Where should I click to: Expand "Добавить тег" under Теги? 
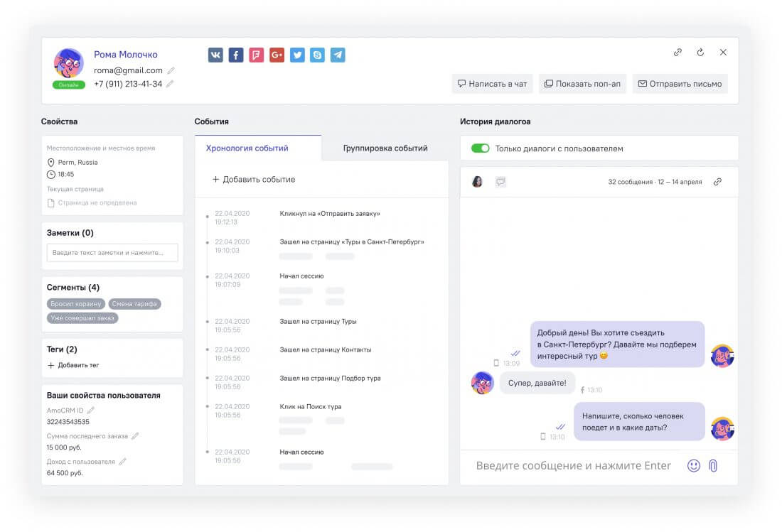coord(73,365)
